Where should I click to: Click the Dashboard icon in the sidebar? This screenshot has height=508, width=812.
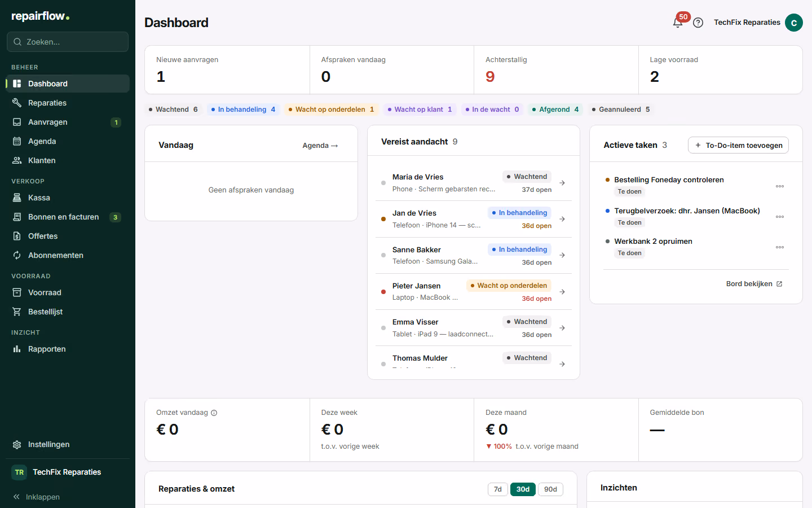pos(17,84)
